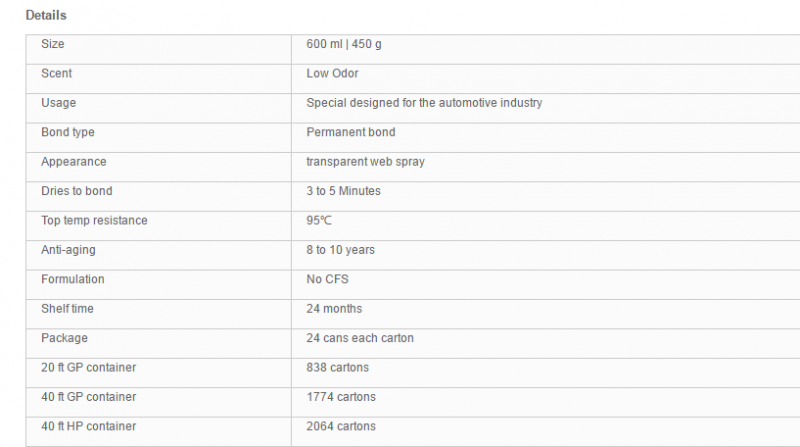Click the 3 to 5 Minutes value
Viewport: 800px width, 447px height.
tap(343, 191)
